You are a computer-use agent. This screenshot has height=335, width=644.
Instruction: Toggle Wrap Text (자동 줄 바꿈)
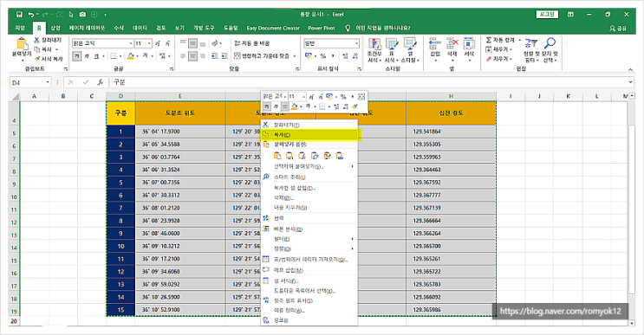point(251,43)
